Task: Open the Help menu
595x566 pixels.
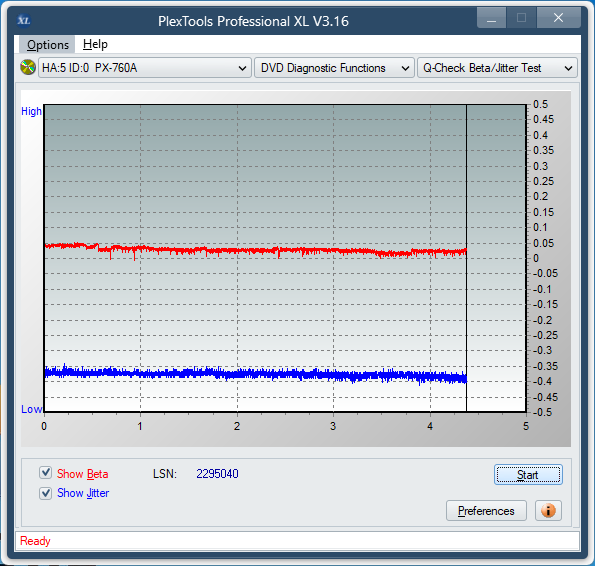Action: click(x=95, y=44)
